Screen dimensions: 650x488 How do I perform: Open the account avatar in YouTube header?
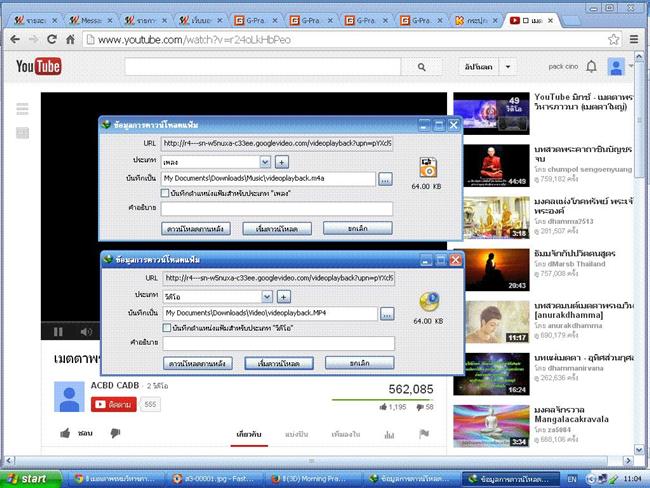point(616,67)
